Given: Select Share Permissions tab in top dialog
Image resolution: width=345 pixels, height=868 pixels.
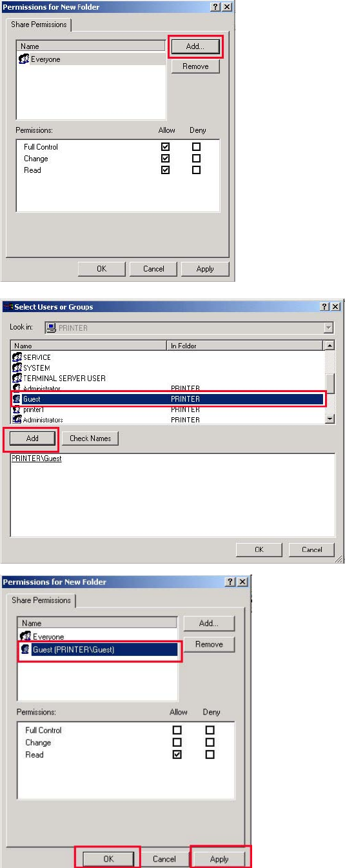Looking at the screenshot, I should 41,25.
